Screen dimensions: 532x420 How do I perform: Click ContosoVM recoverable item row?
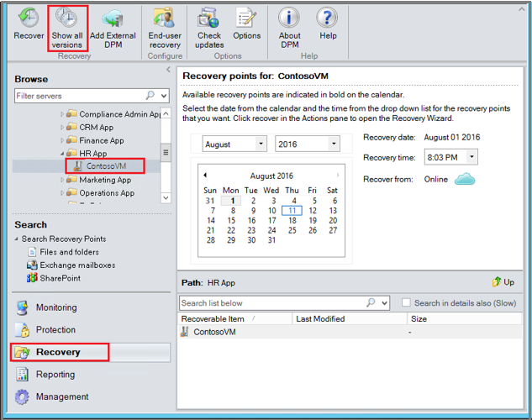(x=350, y=332)
